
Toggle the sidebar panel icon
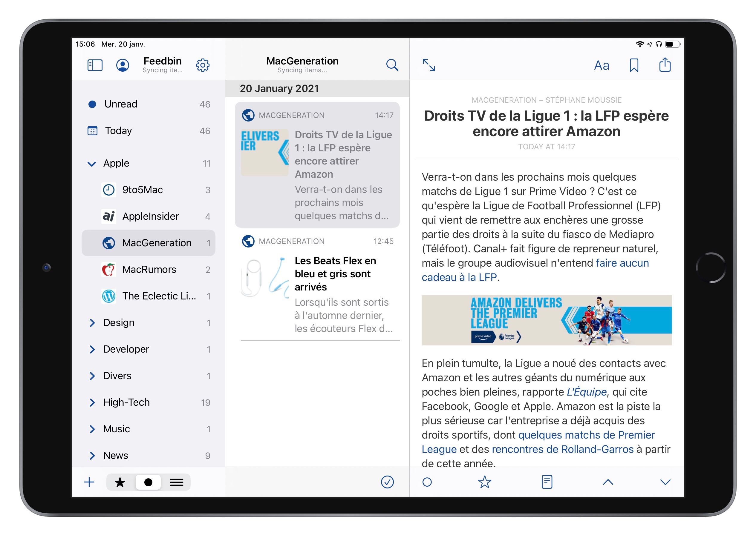[x=95, y=65]
